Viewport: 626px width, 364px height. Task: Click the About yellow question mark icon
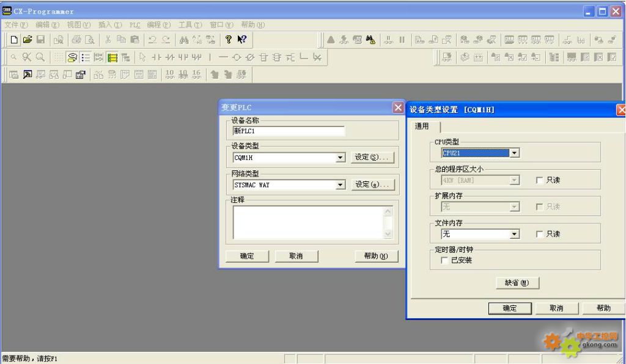[229, 40]
